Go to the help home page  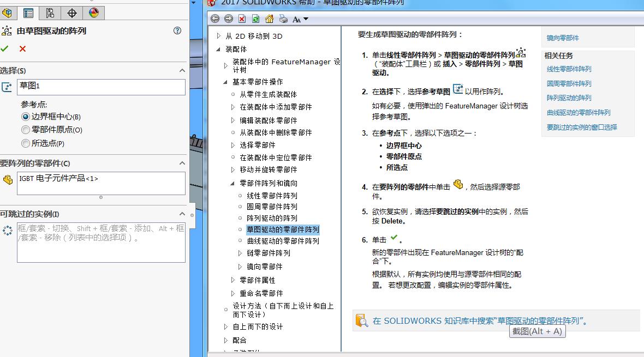pos(270,19)
